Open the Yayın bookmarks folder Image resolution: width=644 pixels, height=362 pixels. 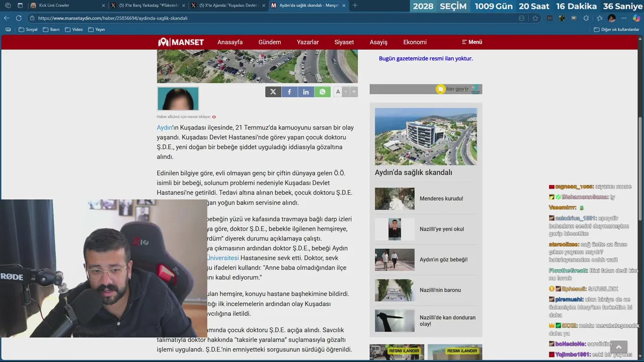coord(96,30)
